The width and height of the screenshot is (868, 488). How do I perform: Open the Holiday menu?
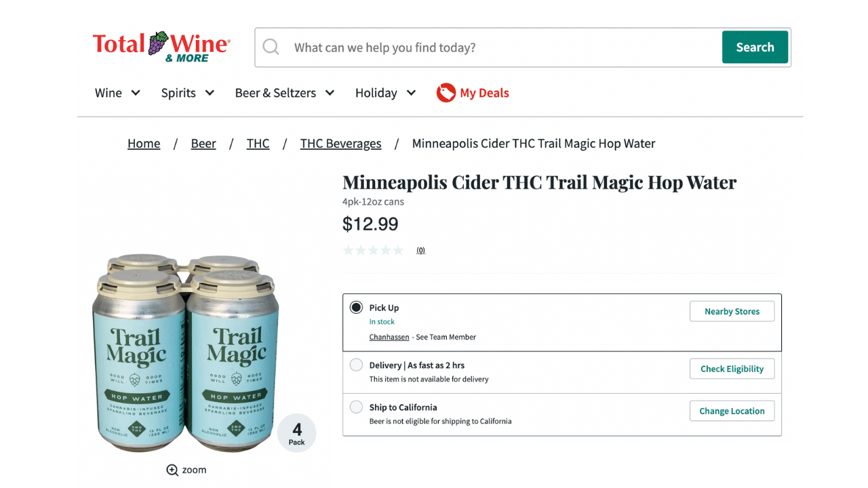point(385,93)
